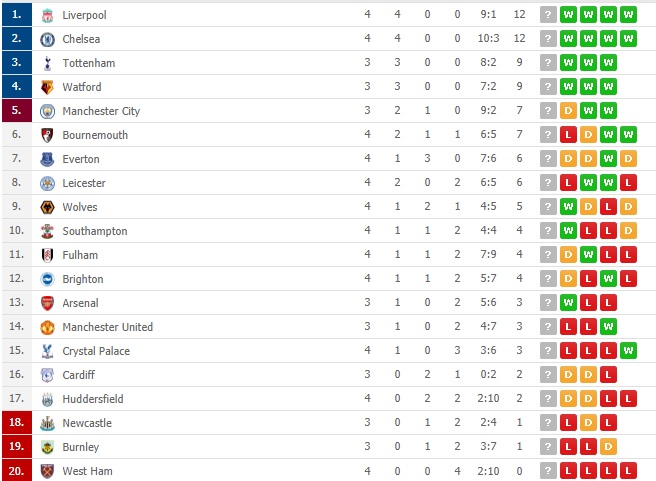Image resolution: width=656 pixels, height=481 pixels.
Task: Click the Manchester City crest icon
Action: point(47,111)
